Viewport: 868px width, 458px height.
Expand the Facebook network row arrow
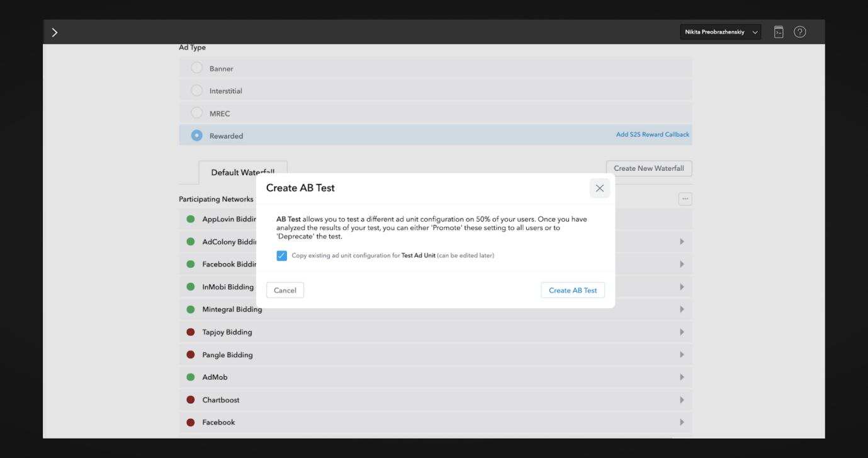pyautogui.click(x=682, y=422)
